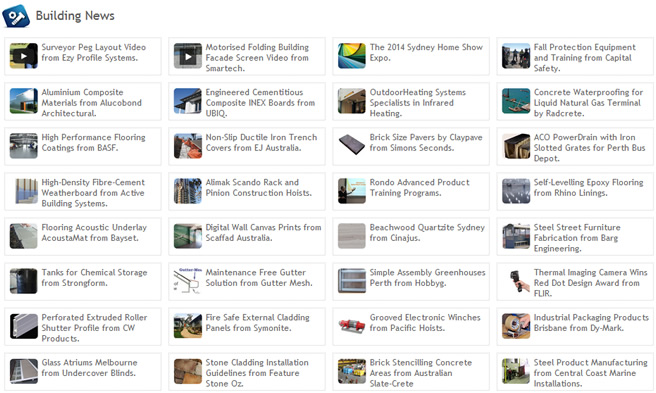Open the red Electronic Winches thumbnail
Image resolution: width=656 pixels, height=393 pixels.
click(x=352, y=326)
